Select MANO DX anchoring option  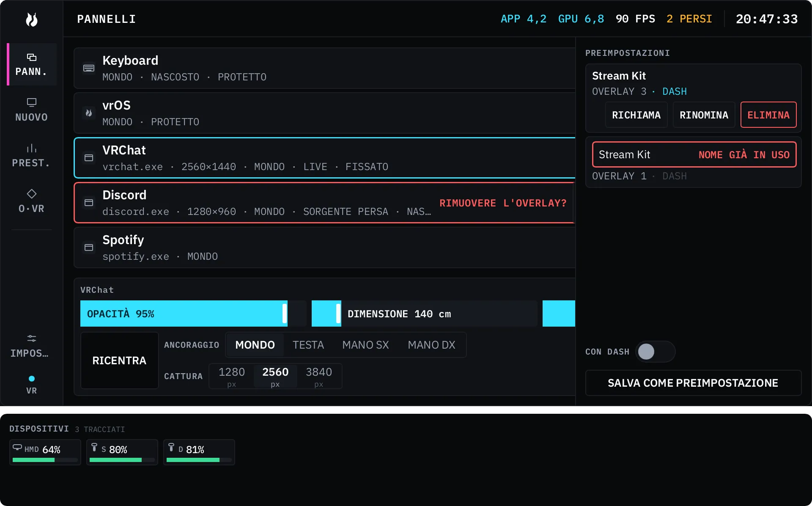[x=431, y=345]
